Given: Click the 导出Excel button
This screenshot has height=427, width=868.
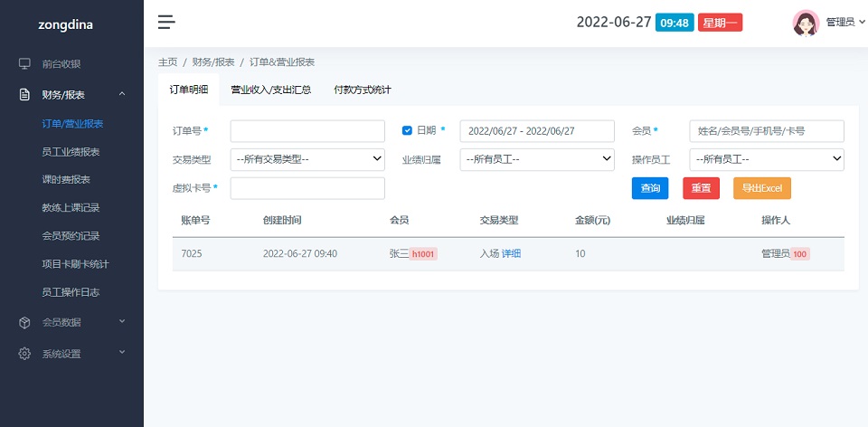Looking at the screenshot, I should click(761, 188).
